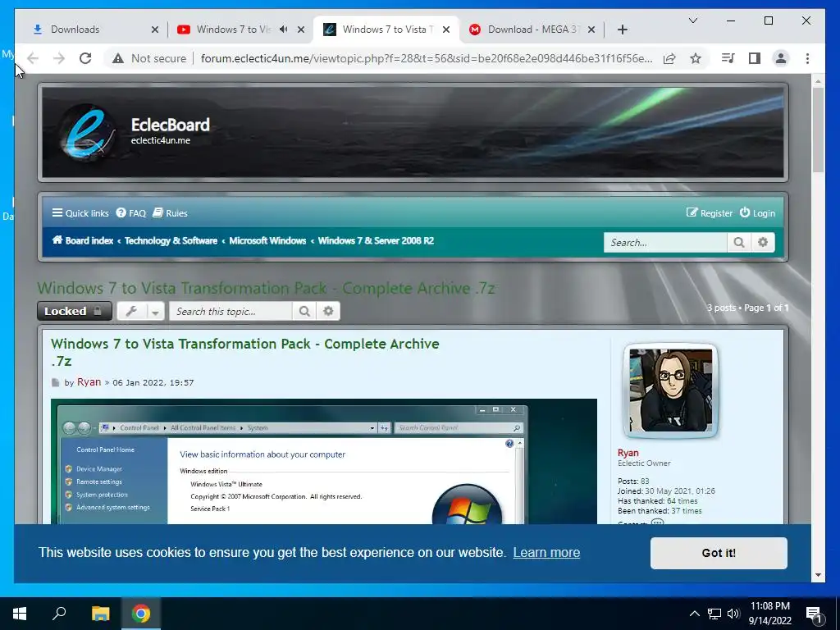This screenshot has width=840, height=630.
Task: Open the network tray icon
Action: point(714,614)
